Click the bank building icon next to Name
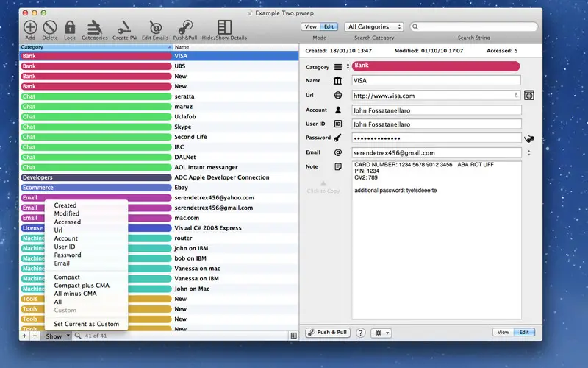Screen dimensions: 588x368 tap(337, 80)
